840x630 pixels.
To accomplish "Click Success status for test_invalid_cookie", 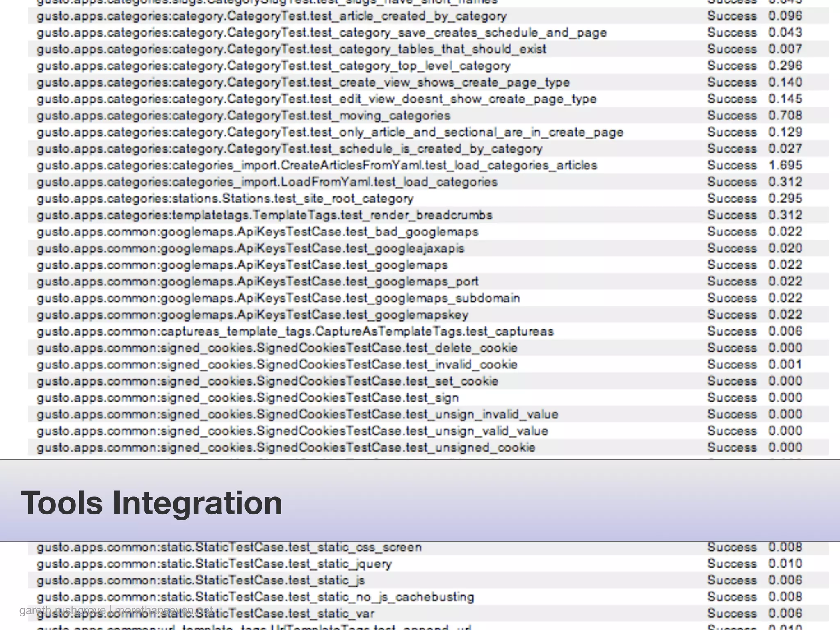I will tap(732, 365).
